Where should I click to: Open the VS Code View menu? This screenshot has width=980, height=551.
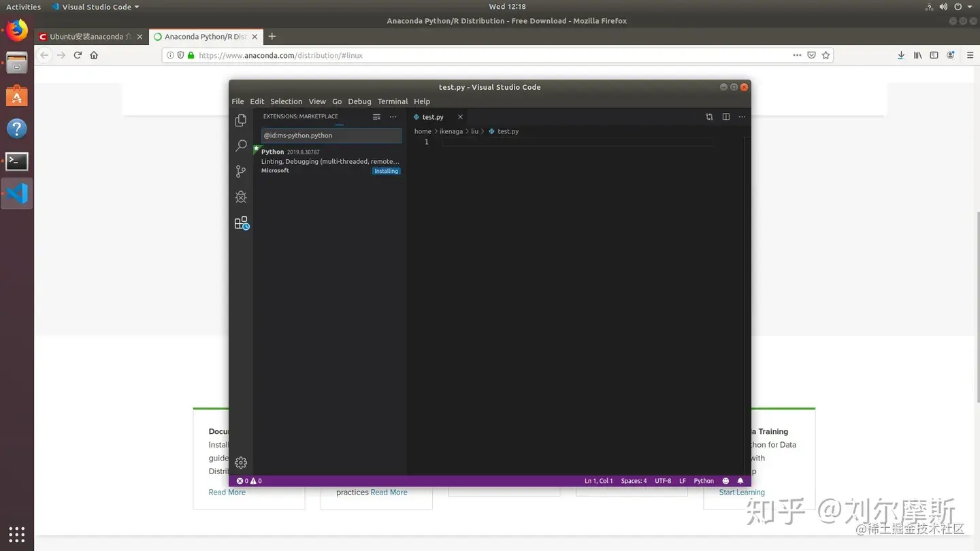(317, 101)
